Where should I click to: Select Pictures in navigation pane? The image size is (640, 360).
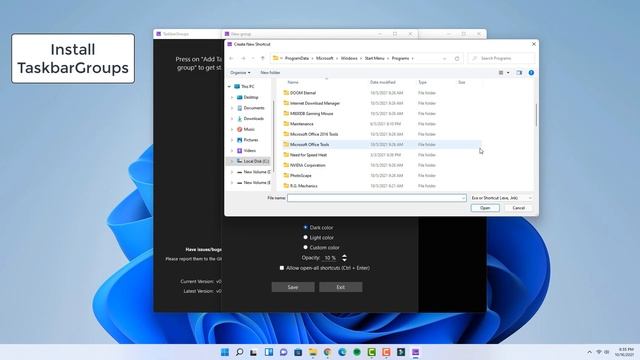[247, 140]
